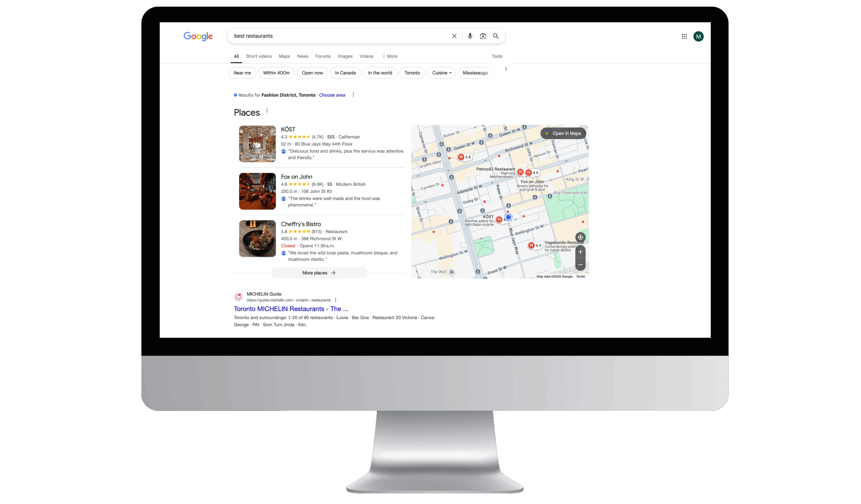Click the Fox on John 4.6 map pin
The width and height of the screenshot is (861, 504).
532,173
